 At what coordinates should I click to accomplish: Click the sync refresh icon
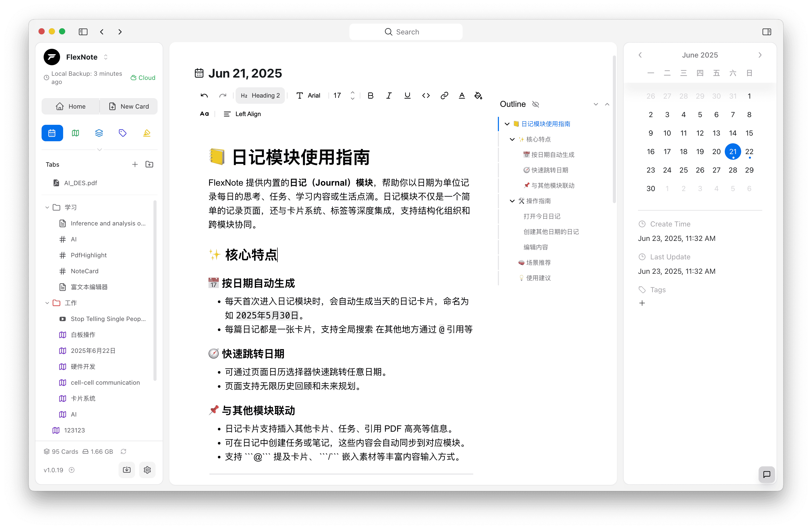pyautogui.click(x=123, y=451)
